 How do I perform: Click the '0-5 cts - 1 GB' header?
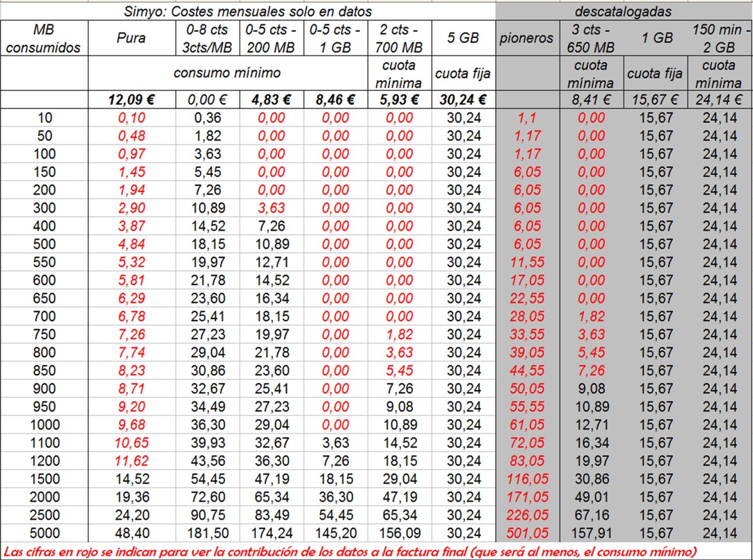335,38
